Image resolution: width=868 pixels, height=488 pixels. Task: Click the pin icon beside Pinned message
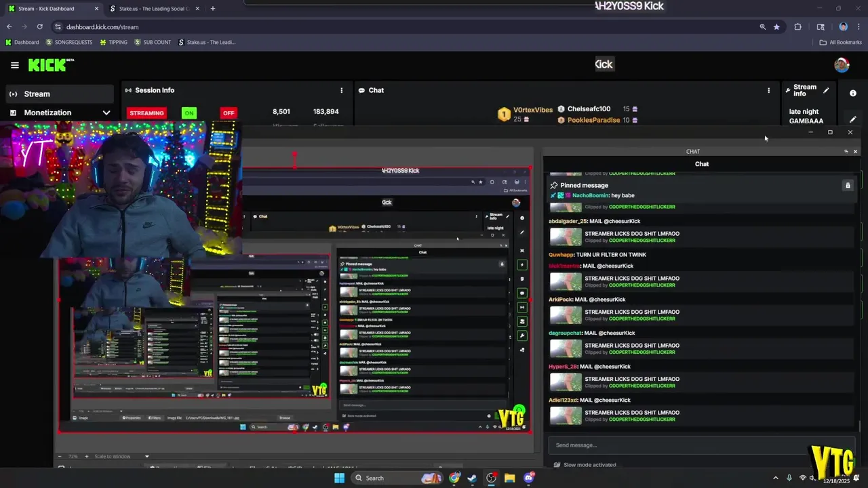point(554,185)
